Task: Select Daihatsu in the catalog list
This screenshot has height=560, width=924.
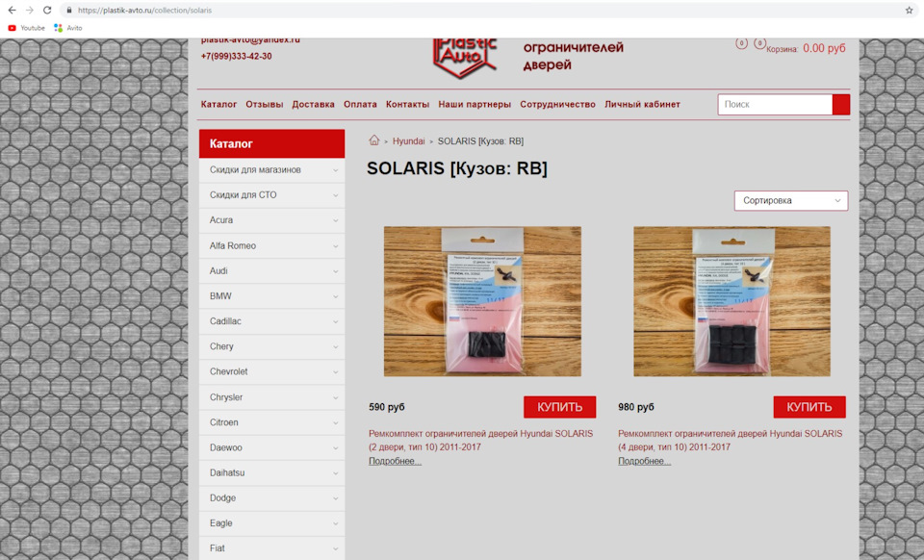Action: [271, 472]
